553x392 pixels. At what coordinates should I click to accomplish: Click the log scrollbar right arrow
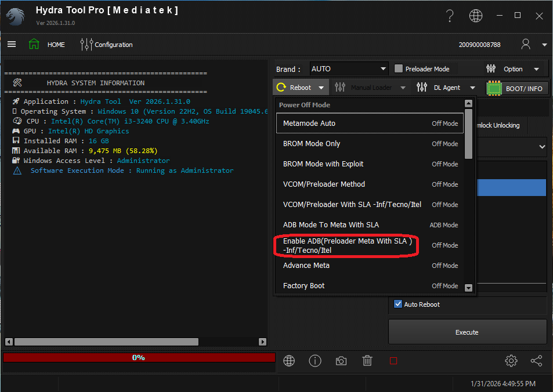coord(262,342)
